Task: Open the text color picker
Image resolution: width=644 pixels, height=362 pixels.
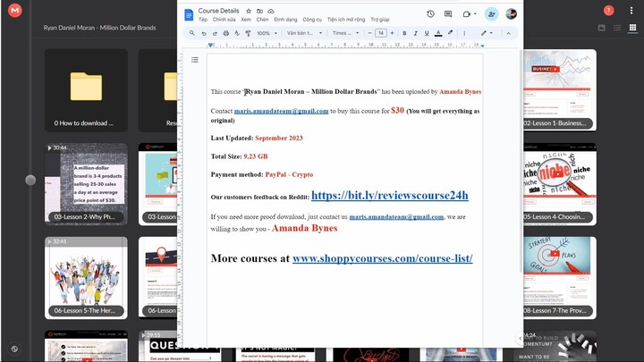Action: pyautogui.click(x=438, y=33)
